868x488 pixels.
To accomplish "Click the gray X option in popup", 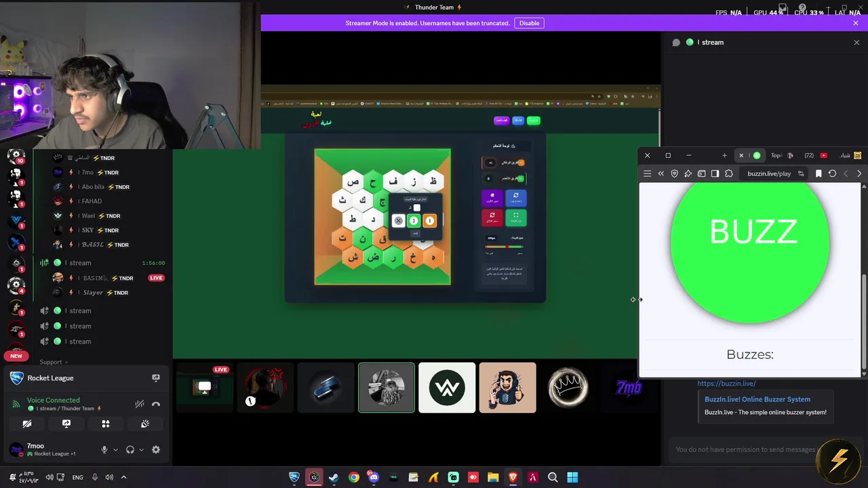I will [x=399, y=221].
